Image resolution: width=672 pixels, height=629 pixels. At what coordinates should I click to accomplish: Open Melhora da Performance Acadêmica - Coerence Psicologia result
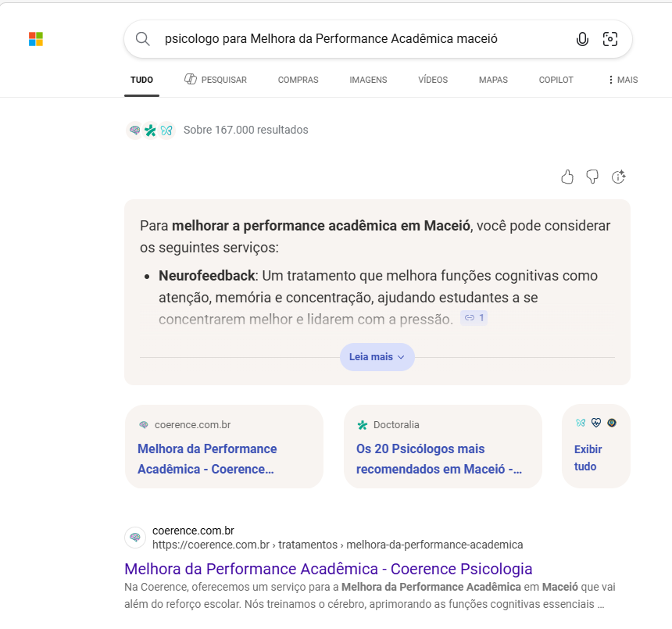328,569
